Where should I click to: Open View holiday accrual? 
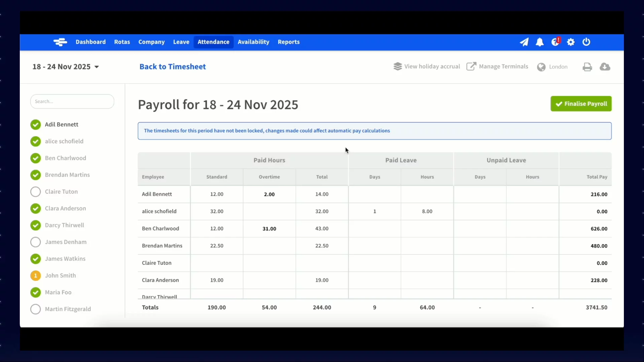(426, 66)
